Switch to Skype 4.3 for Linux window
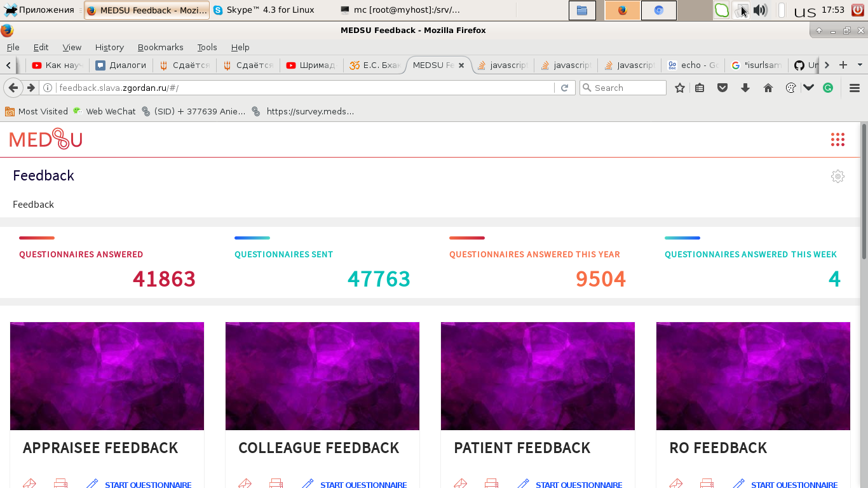 pos(264,10)
